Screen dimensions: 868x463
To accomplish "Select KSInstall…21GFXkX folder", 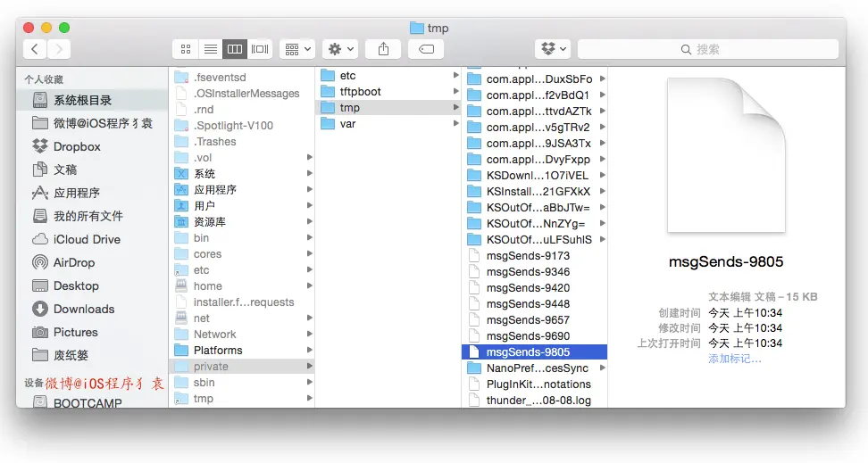I will [534, 192].
